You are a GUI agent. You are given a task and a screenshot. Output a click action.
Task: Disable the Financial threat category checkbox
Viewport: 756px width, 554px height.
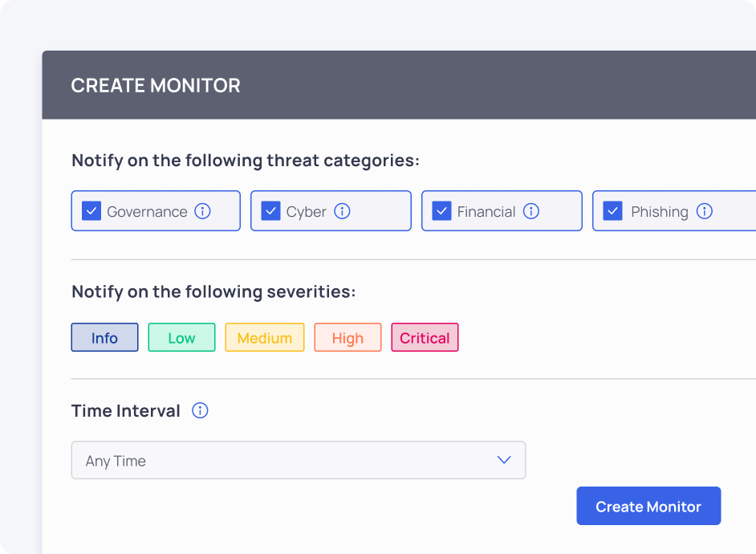441,211
